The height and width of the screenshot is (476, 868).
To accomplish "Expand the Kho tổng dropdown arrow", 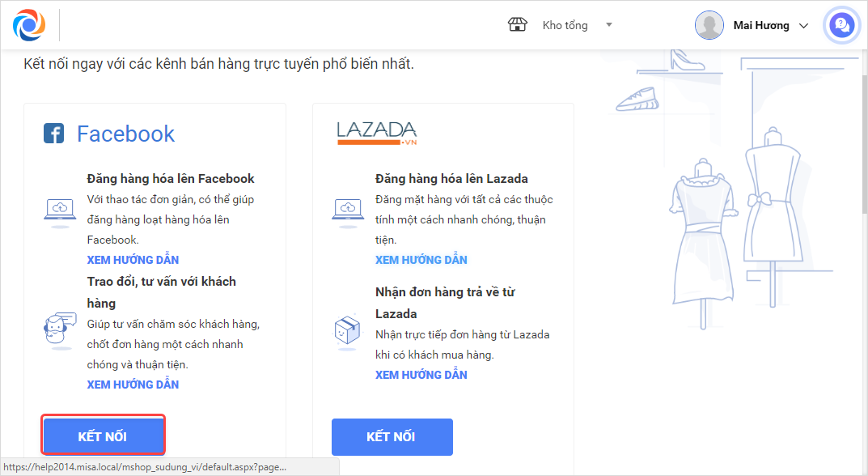I will tap(609, 25).
